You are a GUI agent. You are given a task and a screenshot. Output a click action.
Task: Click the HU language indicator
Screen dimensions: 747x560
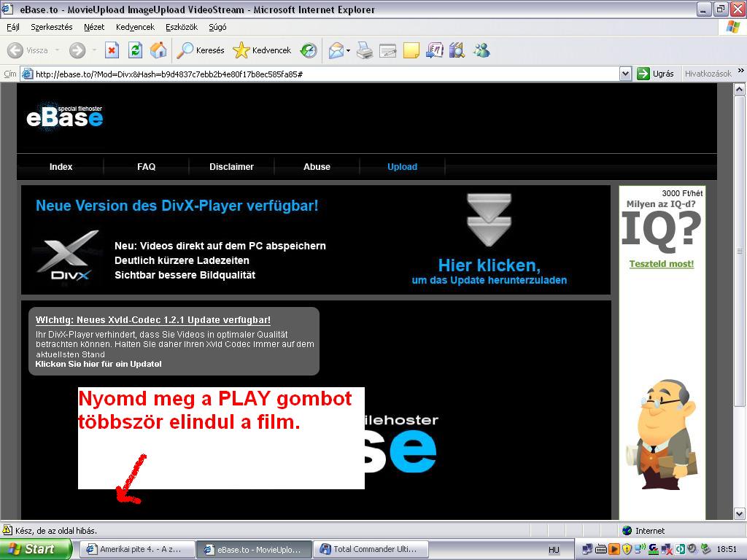554,550
